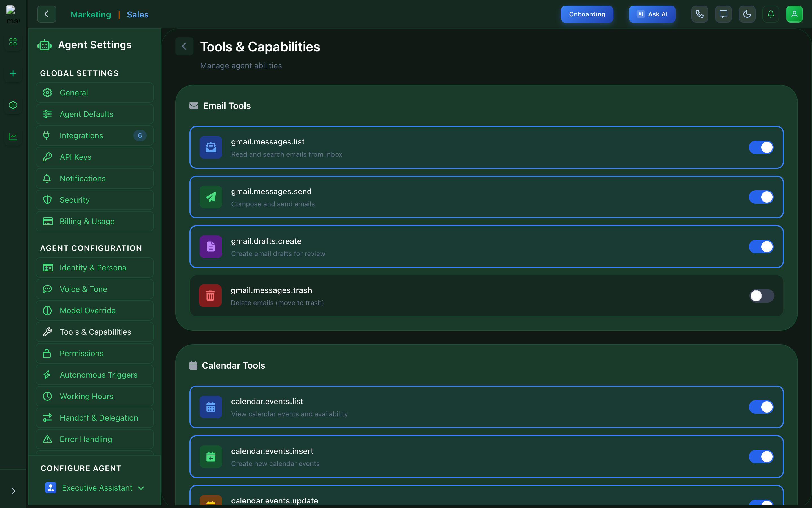The image size is (812, 508).
Task: Click the plus icon in left rail
Action: click(x=13, y=74)
